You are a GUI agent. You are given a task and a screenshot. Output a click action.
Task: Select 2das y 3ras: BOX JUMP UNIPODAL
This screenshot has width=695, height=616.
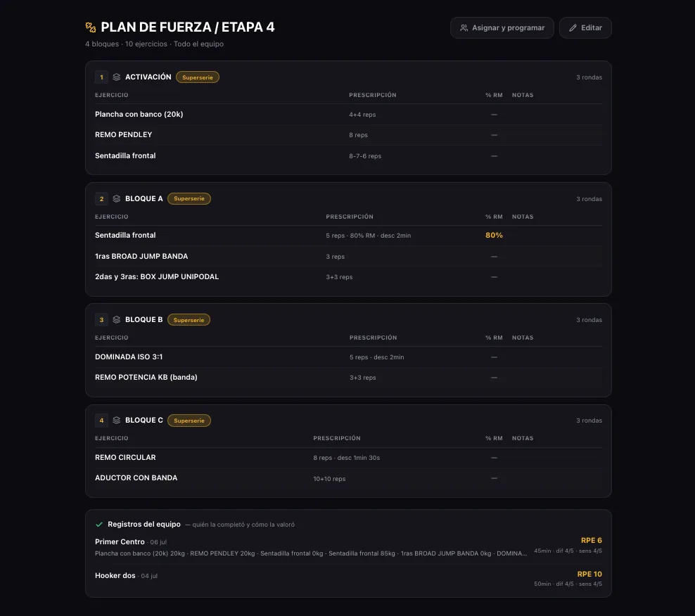click(157, 276)
